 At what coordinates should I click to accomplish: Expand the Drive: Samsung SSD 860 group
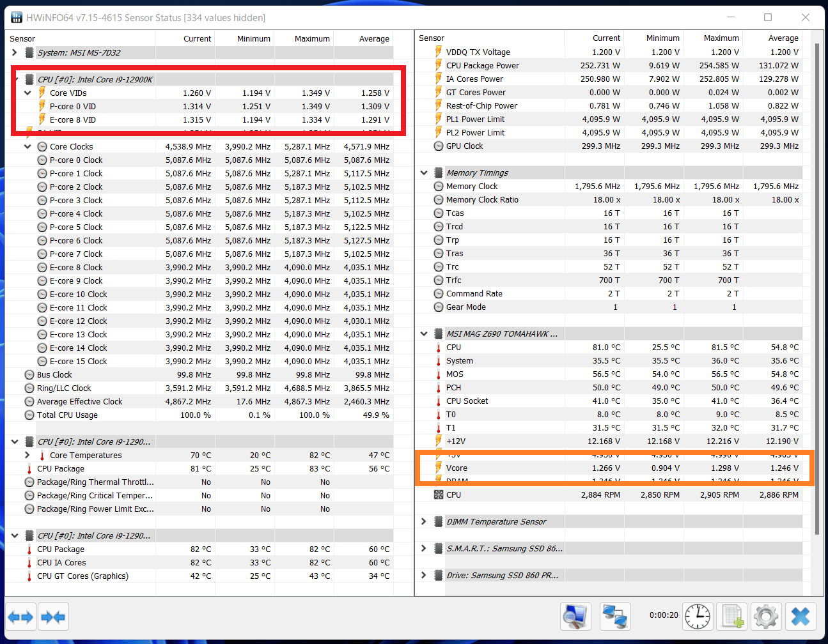coord(424,575)
